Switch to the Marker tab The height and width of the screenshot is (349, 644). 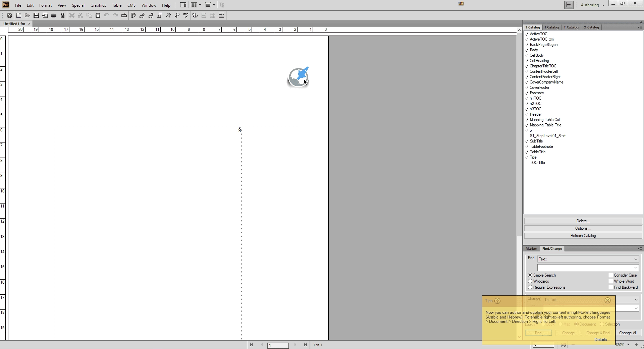[x=531, y=248]
